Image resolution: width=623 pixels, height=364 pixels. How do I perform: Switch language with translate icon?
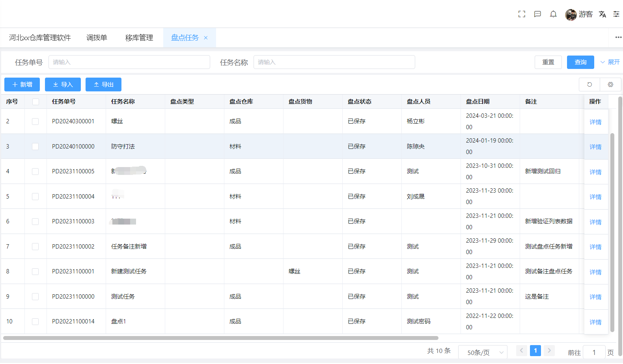(x=602, y=14)
